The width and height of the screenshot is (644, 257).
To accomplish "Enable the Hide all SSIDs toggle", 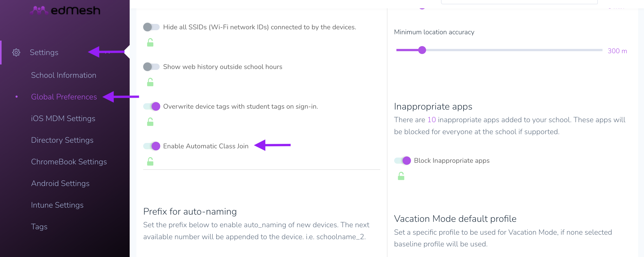I will tap(151, 27).
